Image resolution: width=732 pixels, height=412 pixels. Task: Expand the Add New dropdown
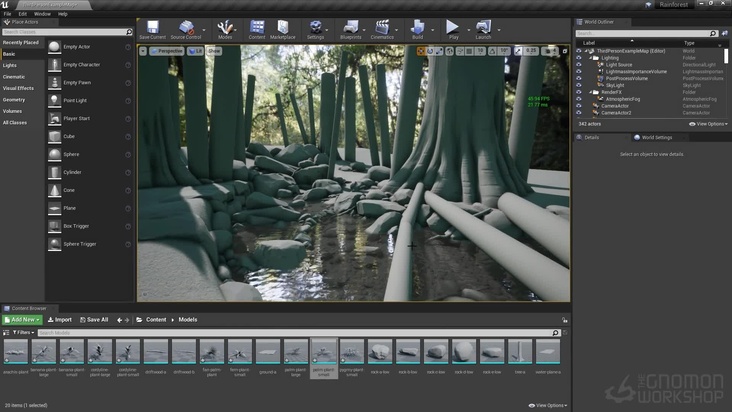point(21,319)
